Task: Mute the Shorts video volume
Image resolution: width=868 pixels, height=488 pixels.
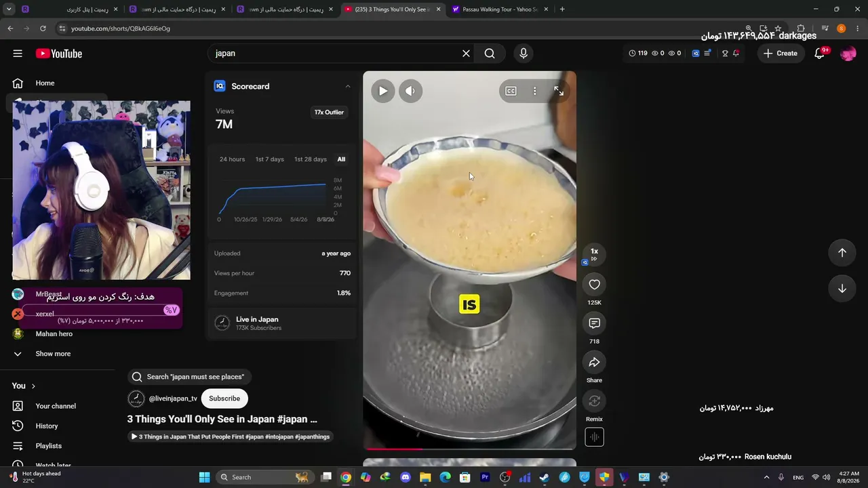Action: point(410,91)
